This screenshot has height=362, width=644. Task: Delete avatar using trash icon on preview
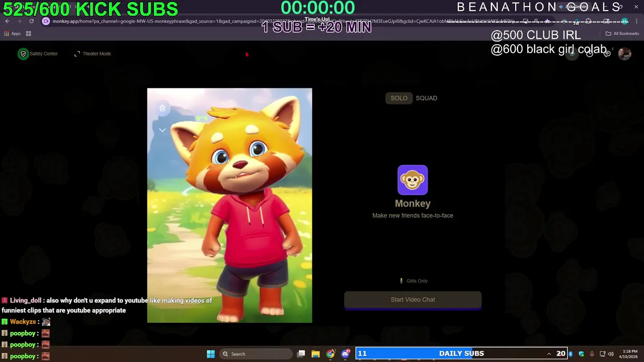(x=162, y=108)
